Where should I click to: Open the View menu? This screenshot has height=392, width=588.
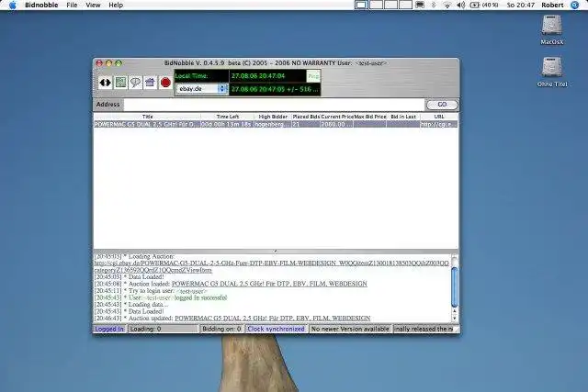tap(93, 5)
